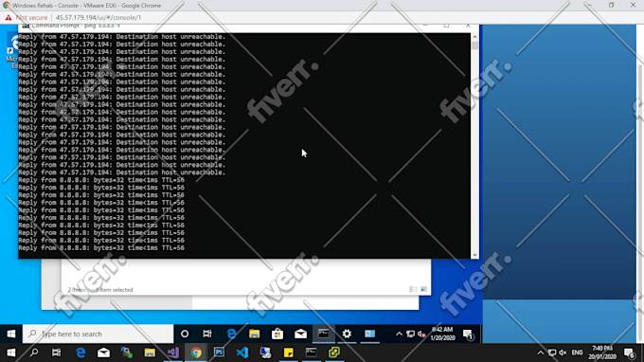Open Mail app in guest VM taskbar
This screenshot has height=362, width=644.
(300, 334)
